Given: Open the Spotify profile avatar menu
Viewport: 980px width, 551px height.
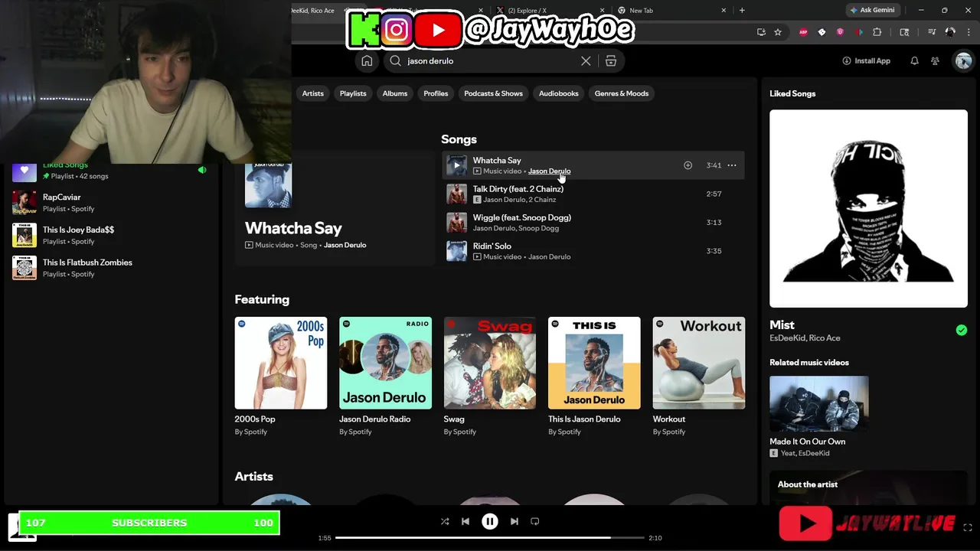Looking at the screenshot, I should point(963,61).
